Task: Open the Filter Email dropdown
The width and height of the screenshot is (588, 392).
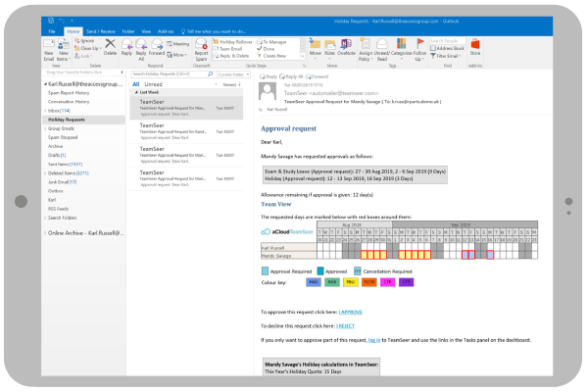Action: coord(446,56)
